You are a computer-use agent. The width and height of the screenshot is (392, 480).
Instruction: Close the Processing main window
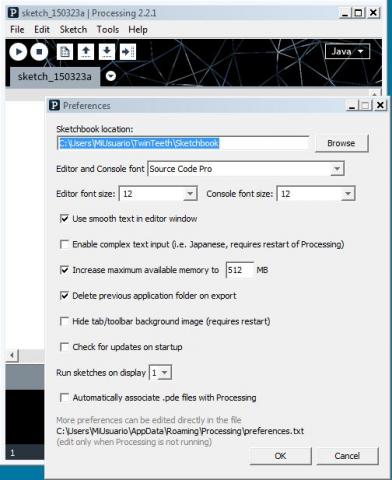point(373,13)
